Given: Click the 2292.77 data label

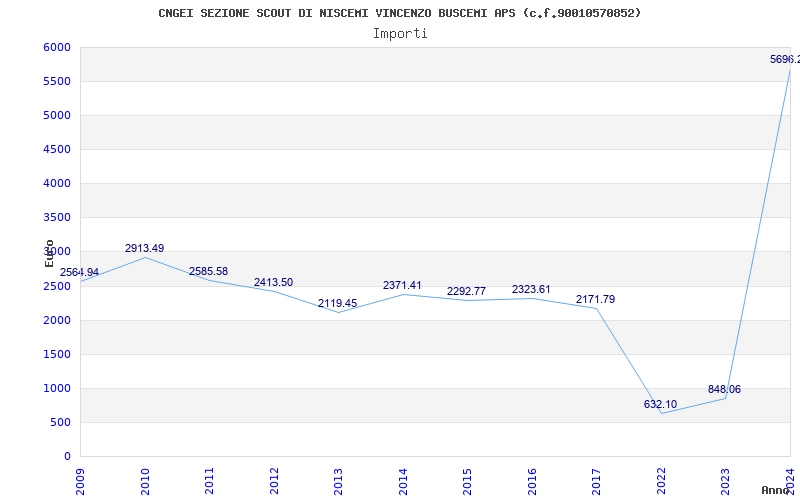Looking at the screenshot, I should coord(466,291).
